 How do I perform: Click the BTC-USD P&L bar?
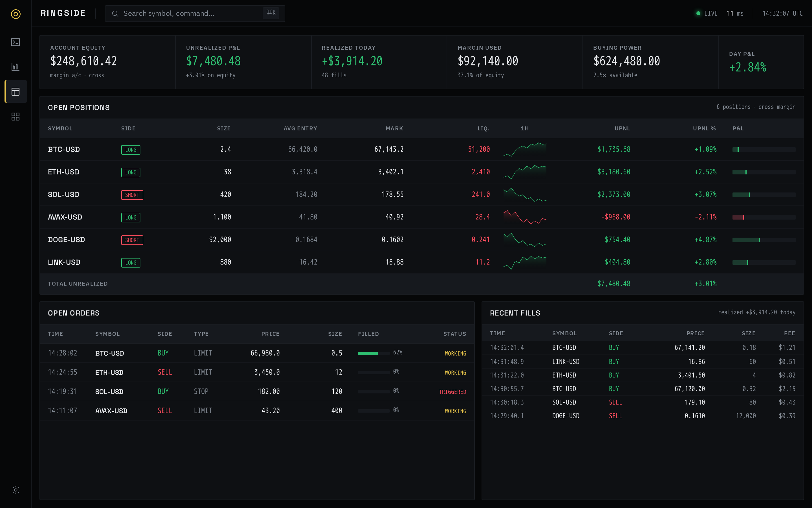pos(764,150)
